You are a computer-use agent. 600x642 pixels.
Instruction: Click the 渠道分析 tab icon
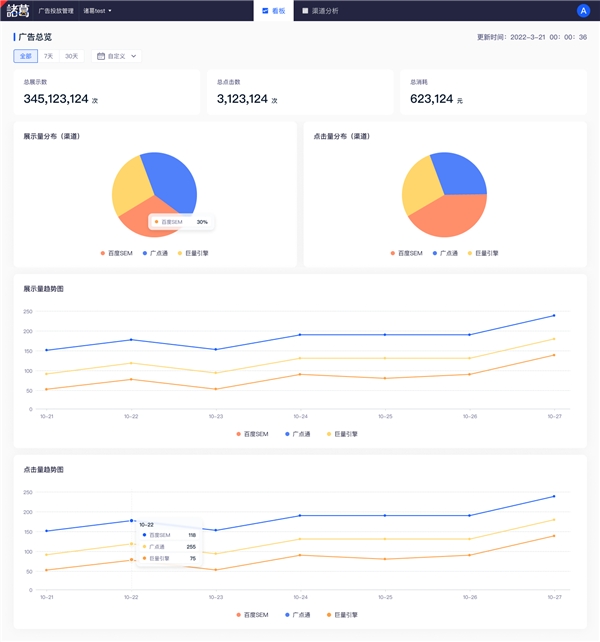point(305,11)
